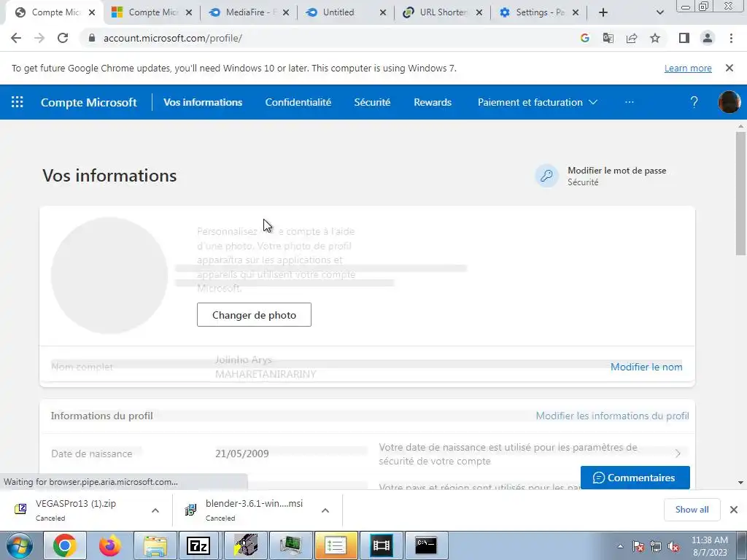
Task: Open Chrome from the taskbar
Action: point(65,545)
